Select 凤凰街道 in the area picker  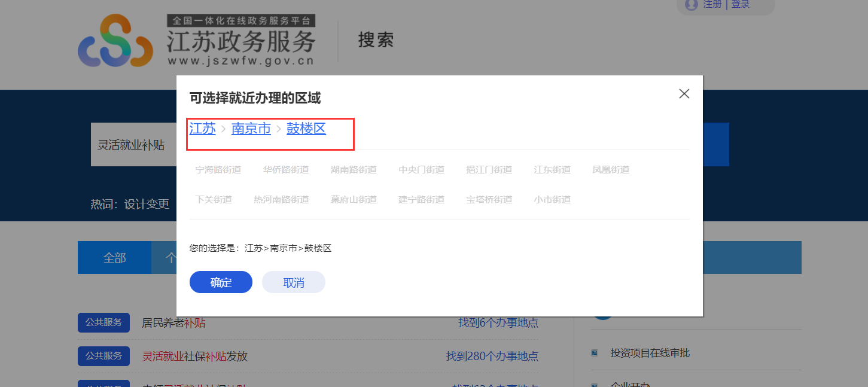click(610, 169)
